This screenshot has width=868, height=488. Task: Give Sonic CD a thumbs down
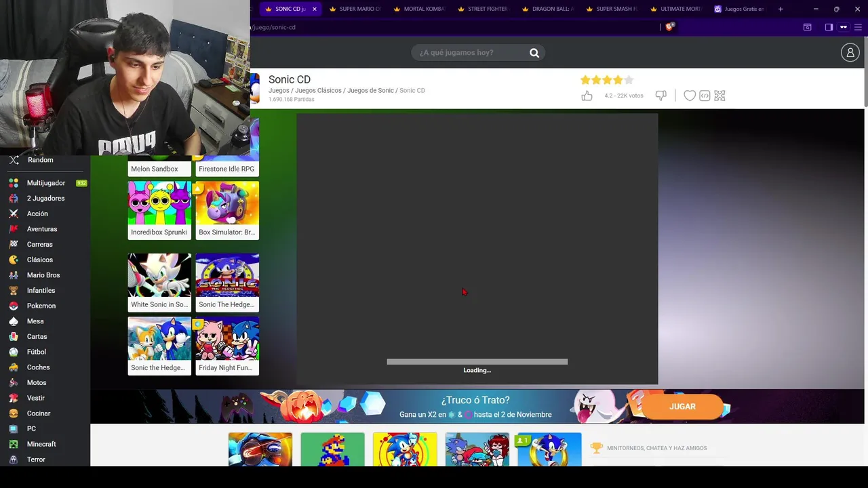pos(660,96)
